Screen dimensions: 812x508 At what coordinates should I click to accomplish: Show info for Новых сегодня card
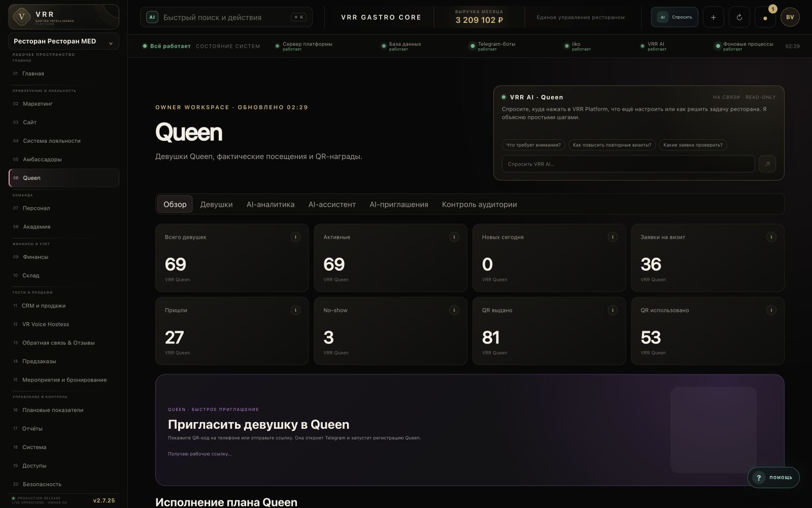[613, 237]
